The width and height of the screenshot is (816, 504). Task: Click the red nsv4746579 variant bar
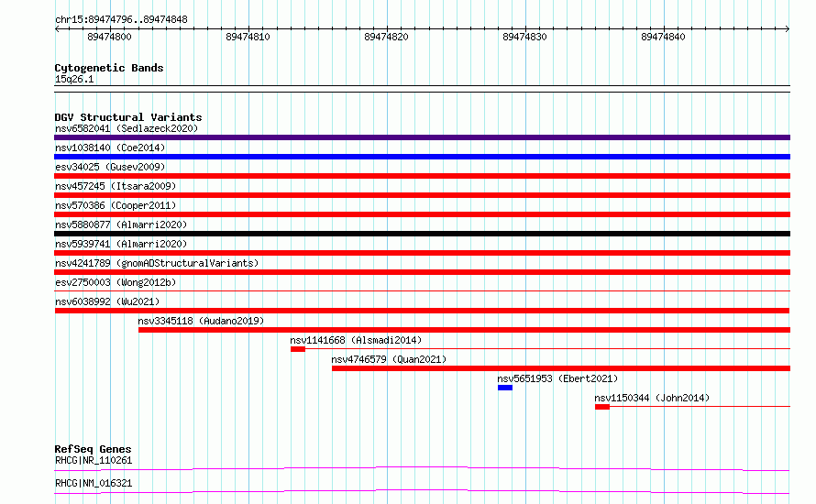click(561, 368)
